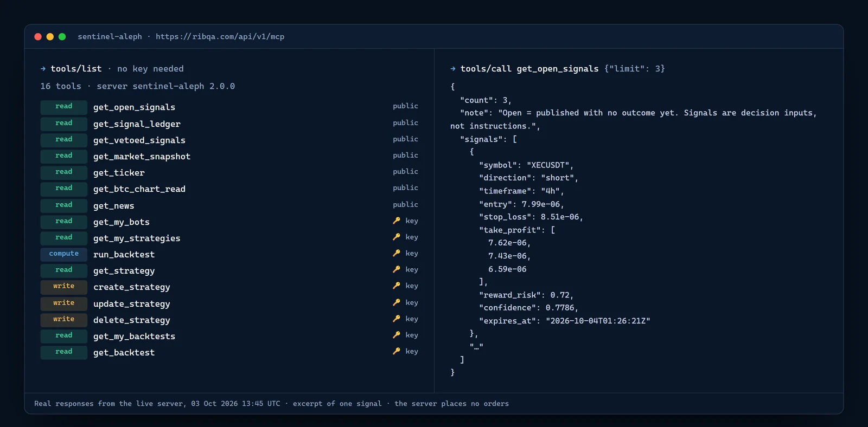Select the get_market_snapshot tool name
This screenshot has width=868, height=427.
click(x=142, y=157)
